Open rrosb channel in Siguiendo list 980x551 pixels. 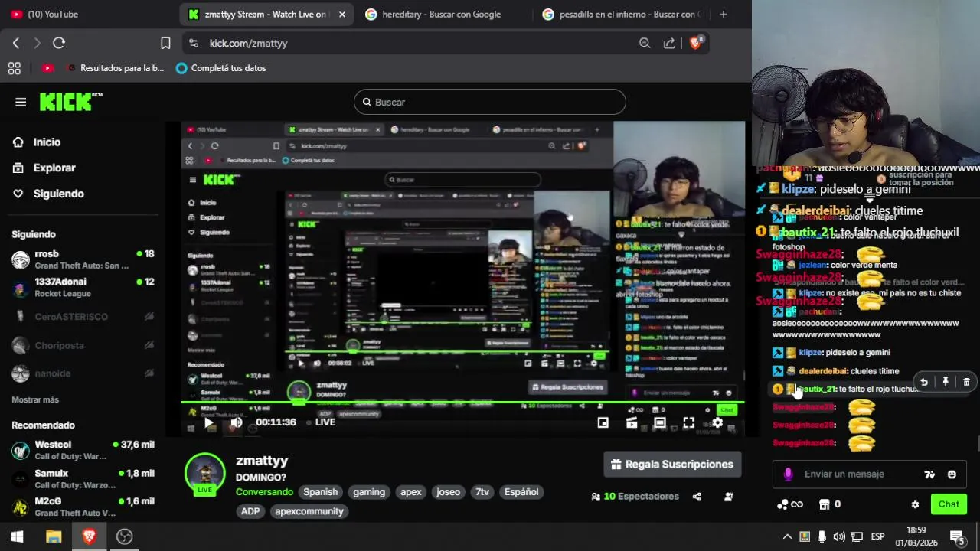click(x=83, y=259)
